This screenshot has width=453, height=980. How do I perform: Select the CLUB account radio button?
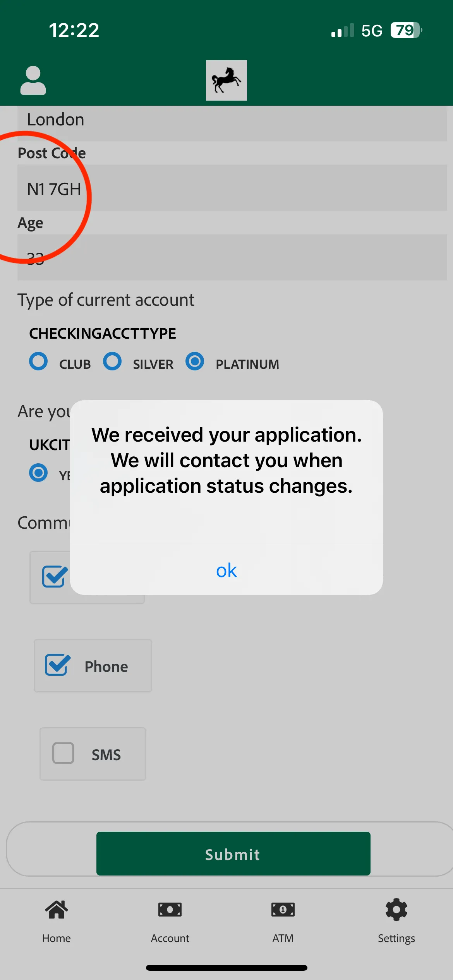coord(38,361)
